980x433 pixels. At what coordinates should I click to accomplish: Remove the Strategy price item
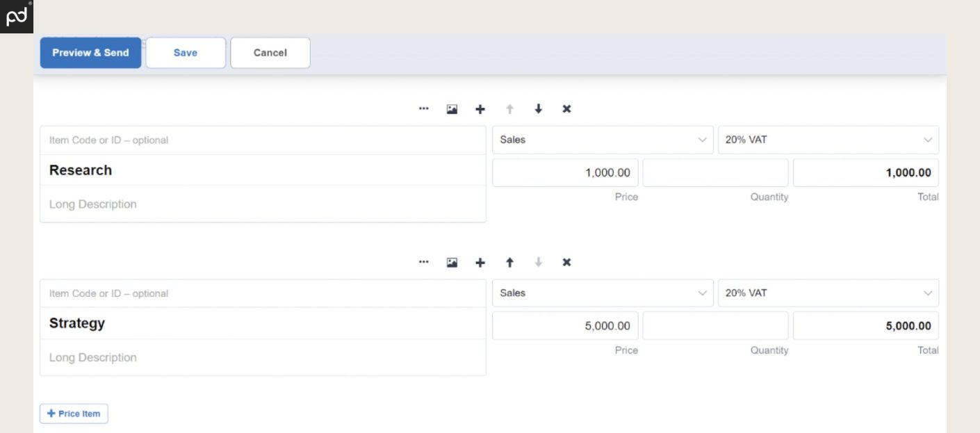click(x=566, y=262)
